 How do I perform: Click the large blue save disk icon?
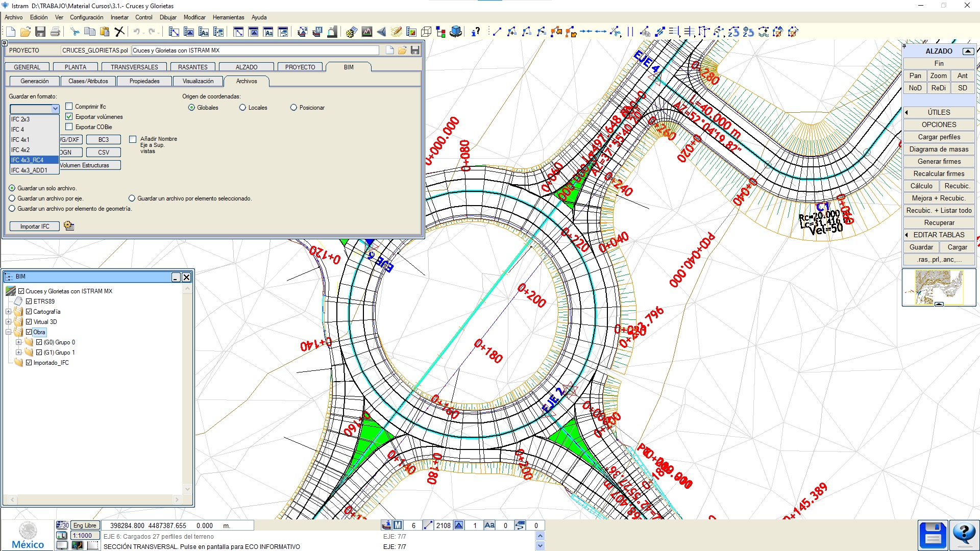933,535
